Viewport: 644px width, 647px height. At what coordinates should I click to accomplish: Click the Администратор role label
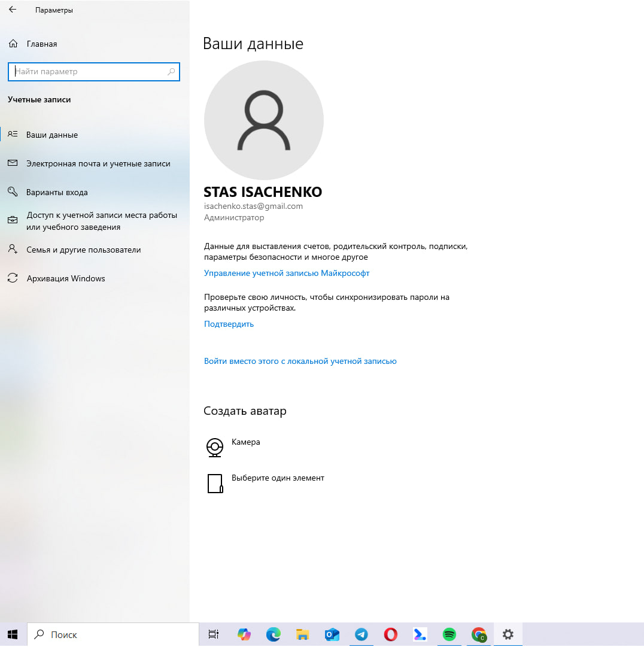234,217
